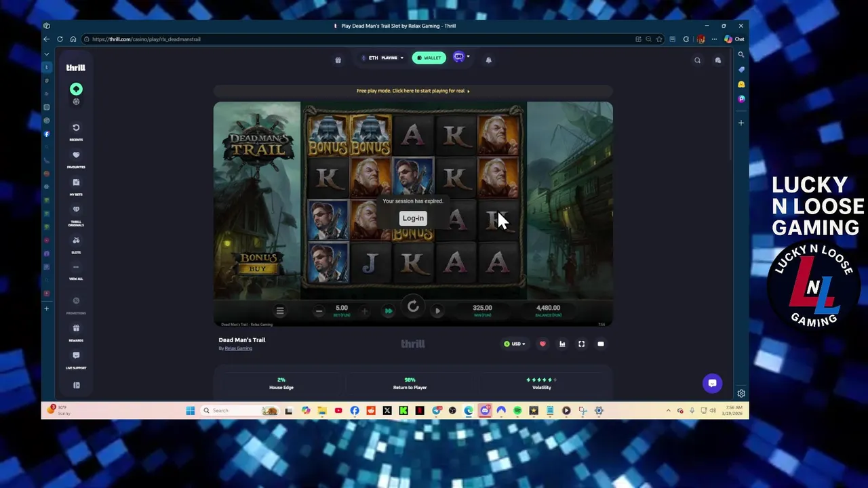Click Facebook shortcut in left browser strip
This screenshot has width=868, height=488.
click(47, 134)
